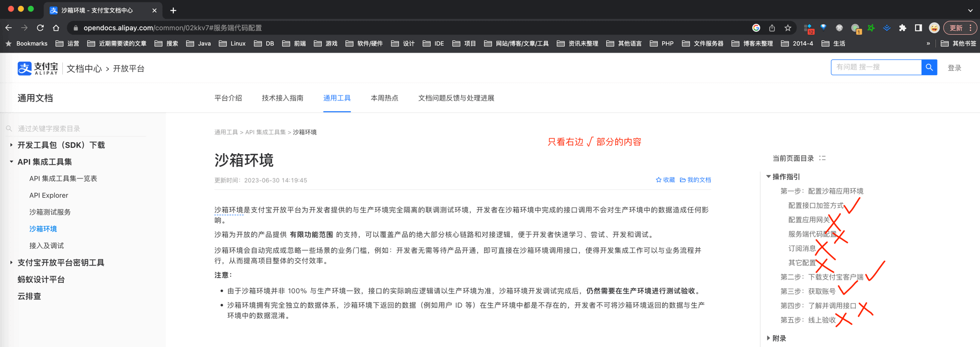The height and width of the screenshot is (347, 980).
Task: Click the 登录 login link
Action: [x=954, y=68]
